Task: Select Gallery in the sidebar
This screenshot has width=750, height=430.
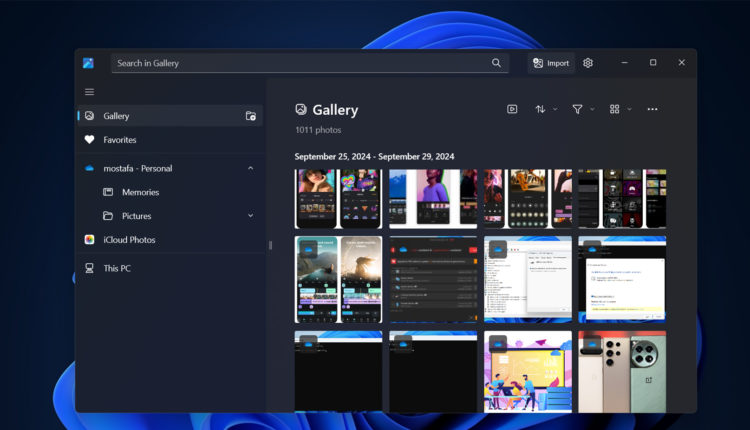Action: click(x=170, y=116)
